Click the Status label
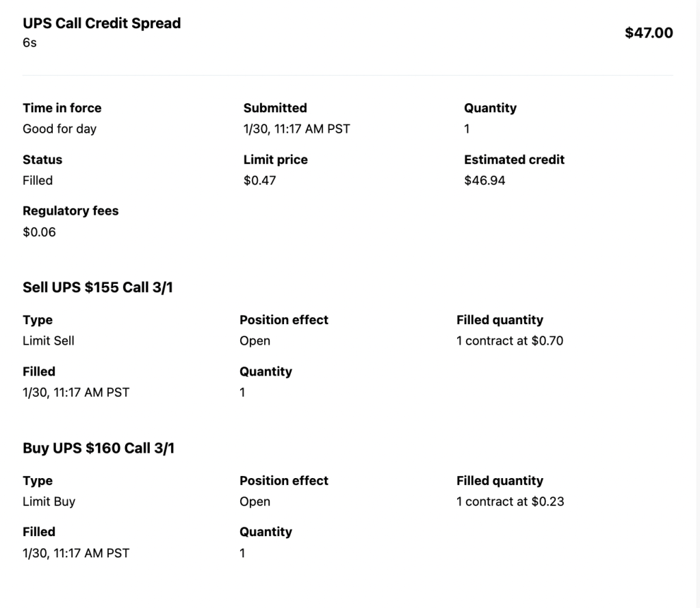This screenshot has width=700, height=608. pyautogui.click(x=42, y=159)
